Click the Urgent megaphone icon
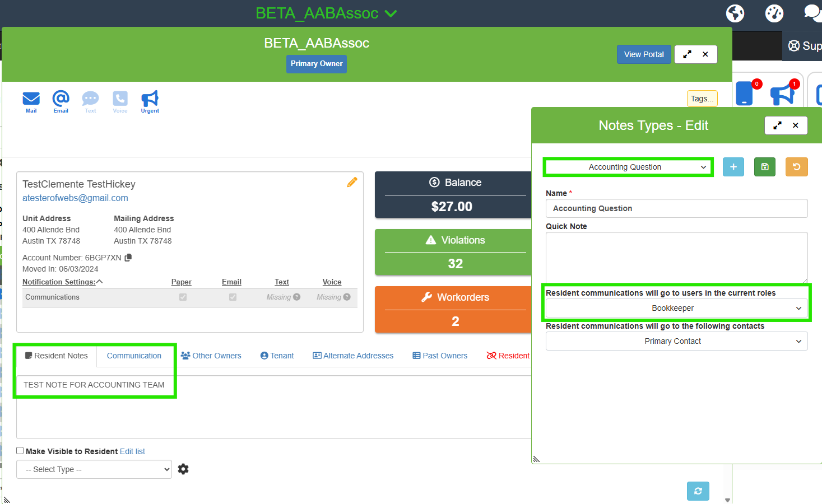 (x=150, y=100)
